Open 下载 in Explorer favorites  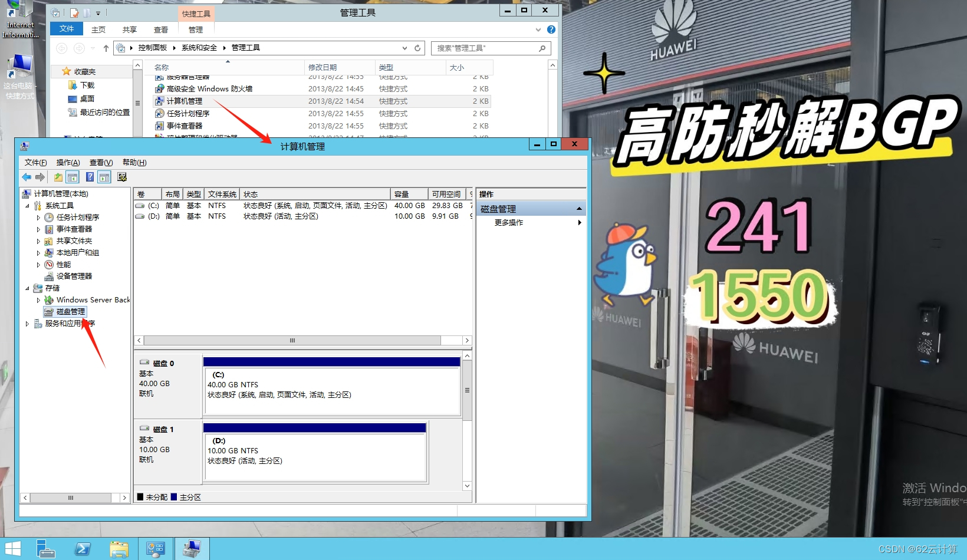(x=87, y=85)
